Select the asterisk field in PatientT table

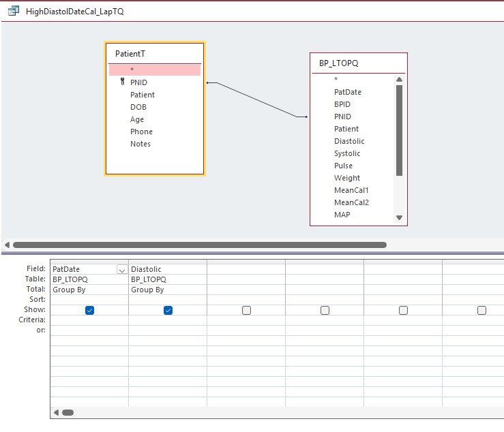coord(155,70)
